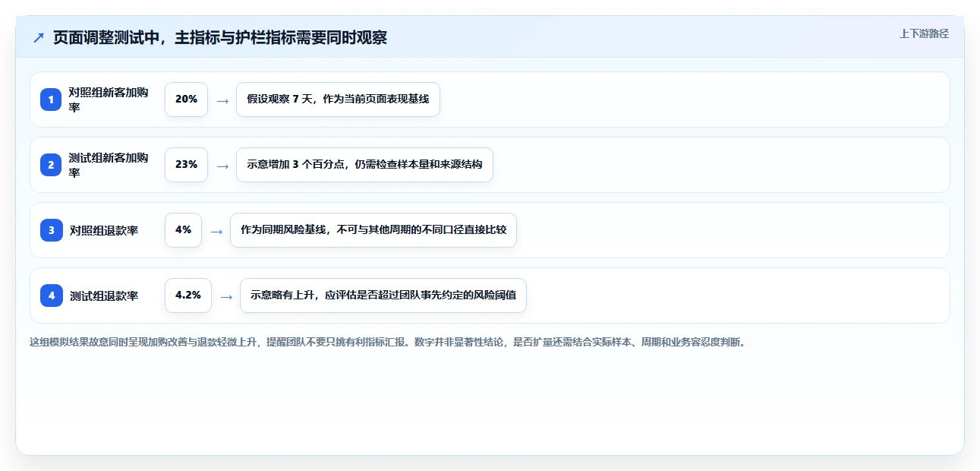
Task: Click the 测试组退款率 label
Action: 104,296
